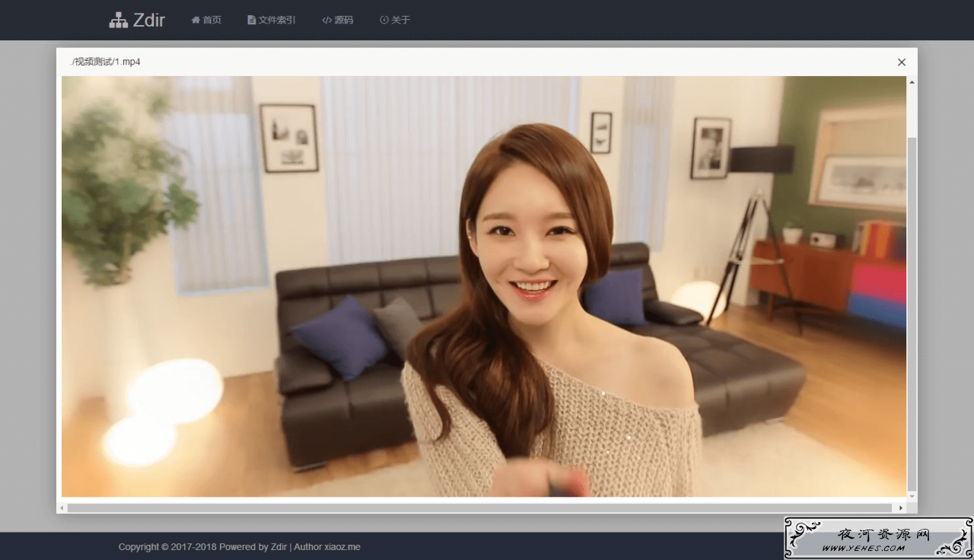Click the vertical scrollbar down arrow

click(x=912, y=497)
